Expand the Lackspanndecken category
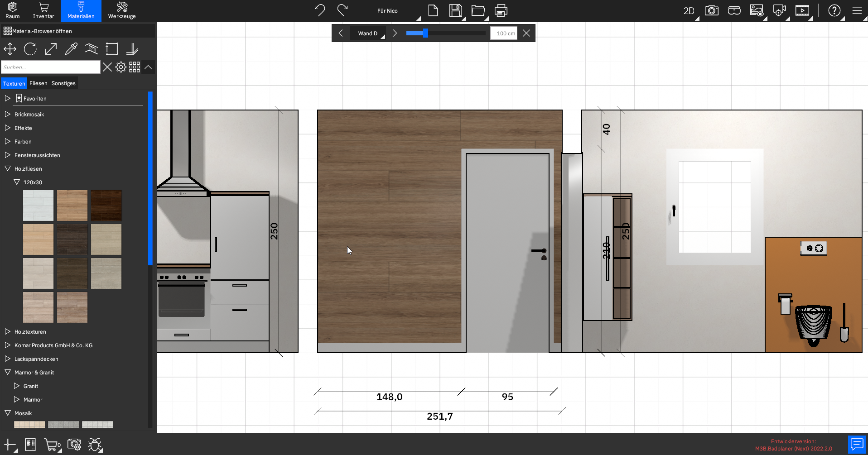868x455 pixels. pyautogui.click(x=8, y=359)
